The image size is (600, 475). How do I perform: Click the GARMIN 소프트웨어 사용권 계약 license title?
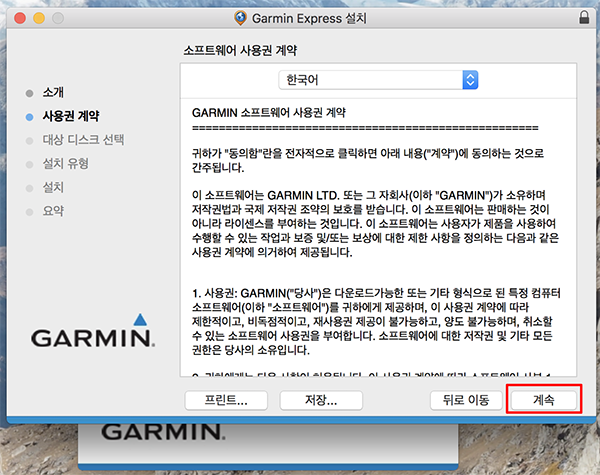(x=269, y=113)
